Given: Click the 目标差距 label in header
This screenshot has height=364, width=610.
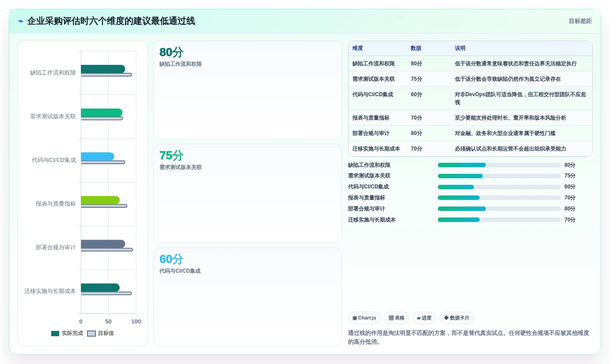Looking at the screenshot, I should [580, 21].
